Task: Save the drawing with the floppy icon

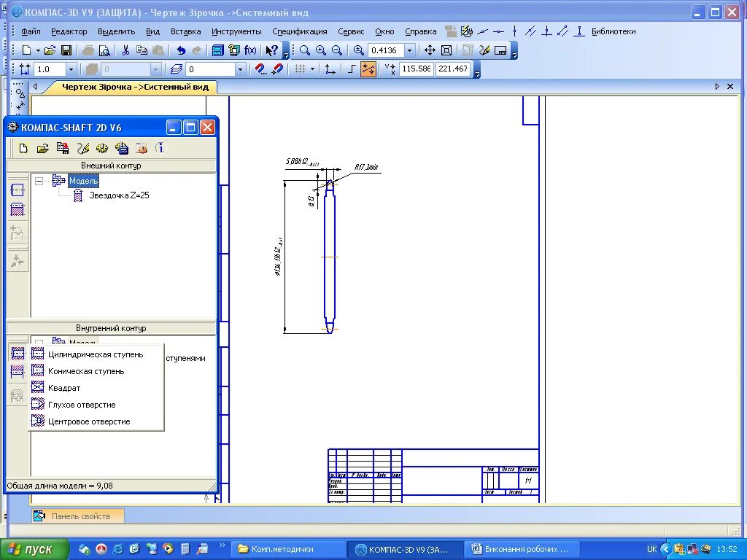Action: click(66, 50)
